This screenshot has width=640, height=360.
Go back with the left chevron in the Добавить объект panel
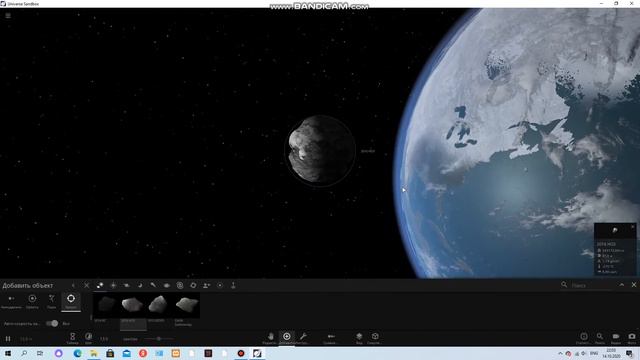point(73,285)
